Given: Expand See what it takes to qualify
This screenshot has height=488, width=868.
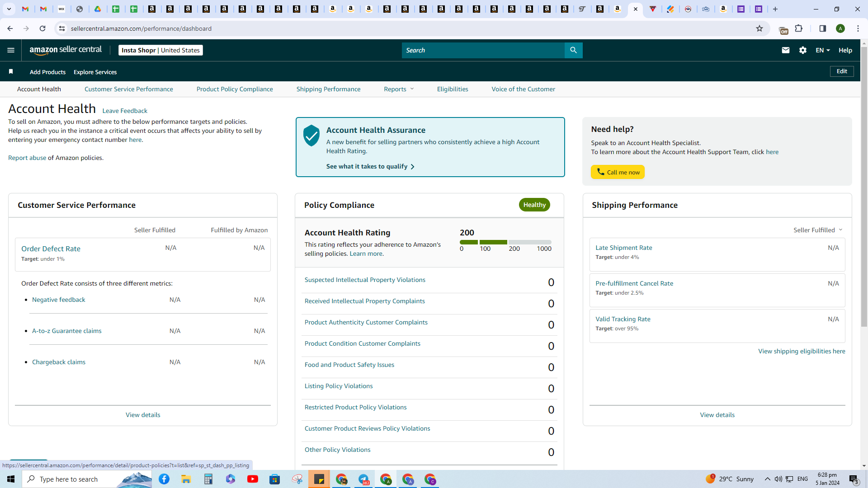Looking at the screenshot, I should click(370, 166).
